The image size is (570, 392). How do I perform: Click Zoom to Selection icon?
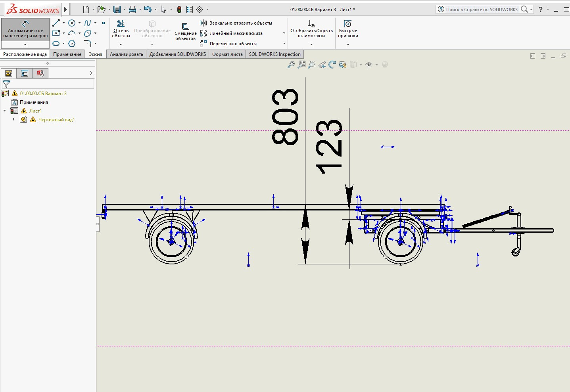click(312, 65)
